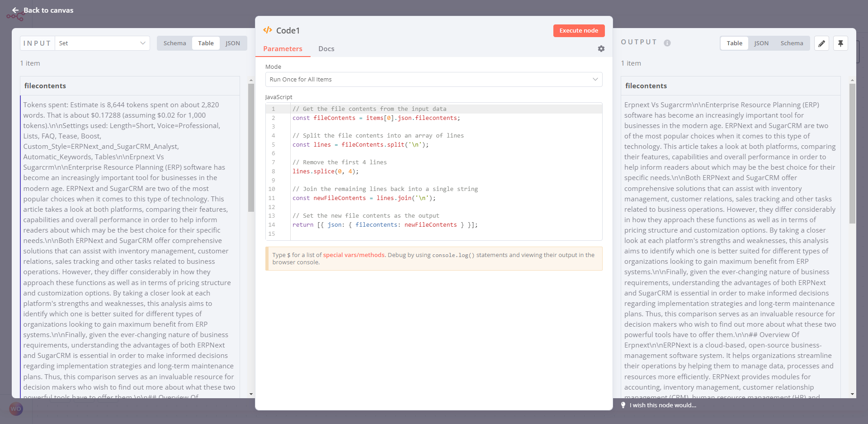Click the output panel vertical scrollbar
Screen dimensions: 868x424
pyautogui.click(x=852, y=154)
